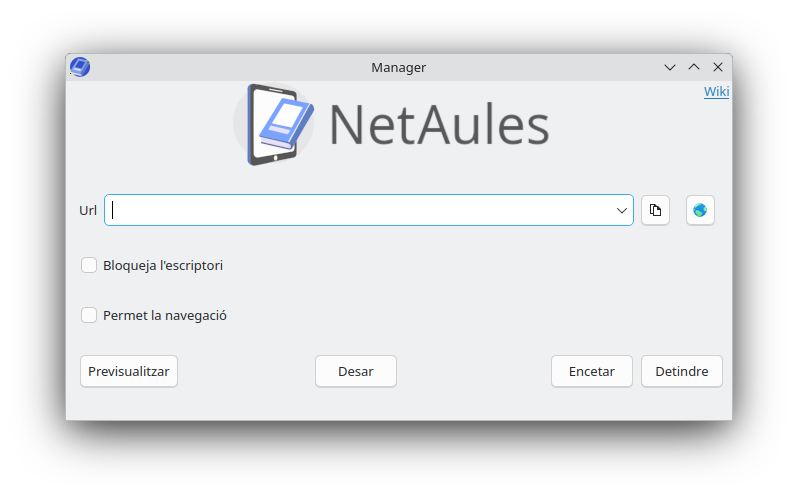Open the Wiki link
The width and height of the screenshot is (798, 498).
716,92
